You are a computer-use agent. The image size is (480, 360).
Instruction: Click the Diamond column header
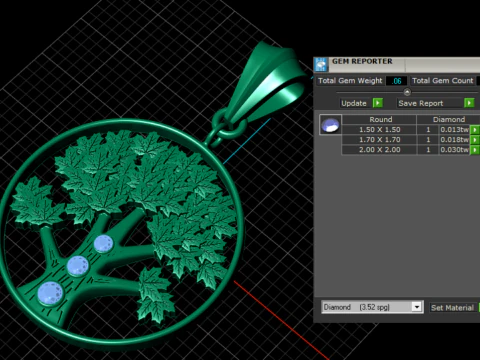click(x=449, y=119)
